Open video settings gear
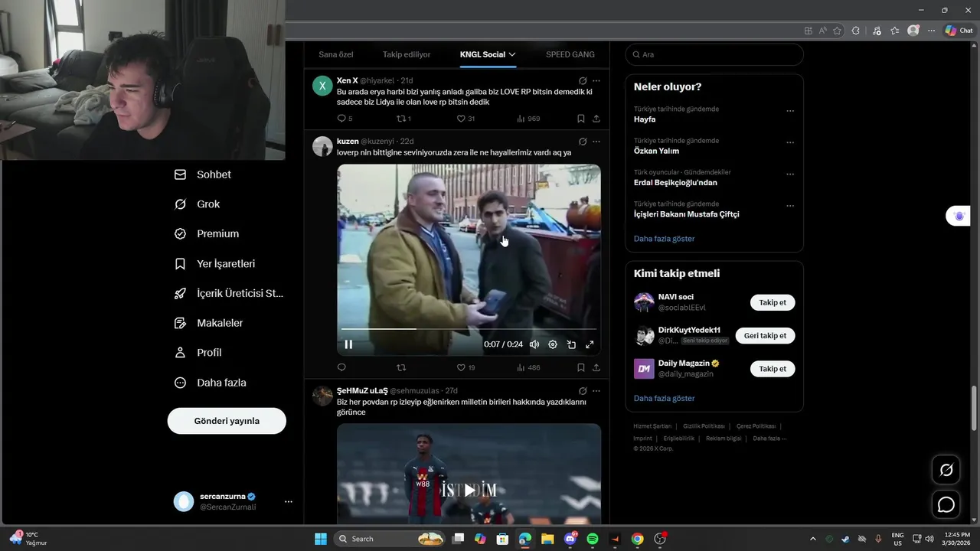980x551 pixels. click(553, 344)
